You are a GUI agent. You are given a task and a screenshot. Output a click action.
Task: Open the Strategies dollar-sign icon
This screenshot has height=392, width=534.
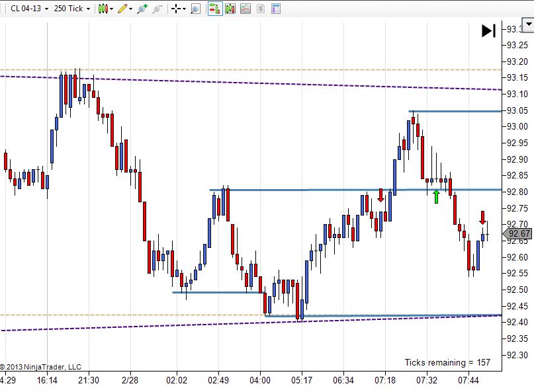coord(261,9)
